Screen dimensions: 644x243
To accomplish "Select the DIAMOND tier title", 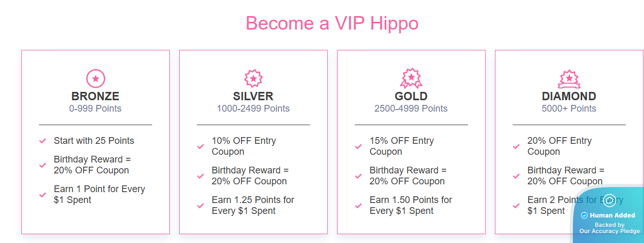I will pos(569,96).
